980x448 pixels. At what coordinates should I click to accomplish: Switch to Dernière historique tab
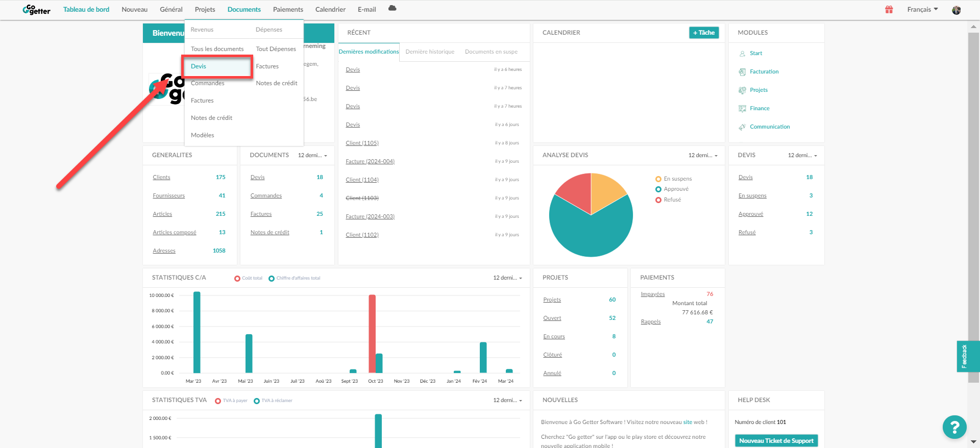click(x=430, y=52)
